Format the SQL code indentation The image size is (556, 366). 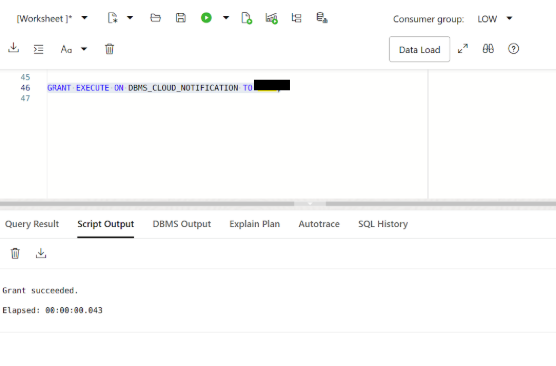pos(38,49)
